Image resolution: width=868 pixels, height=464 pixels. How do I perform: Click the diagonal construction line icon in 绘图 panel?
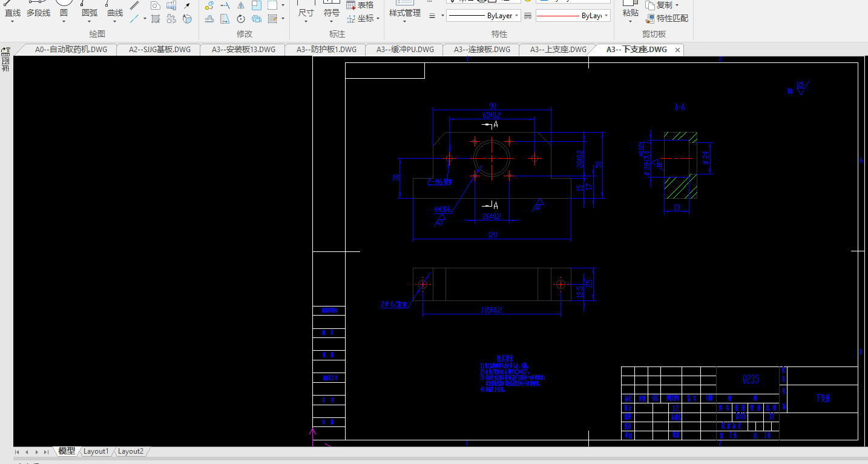135,19
